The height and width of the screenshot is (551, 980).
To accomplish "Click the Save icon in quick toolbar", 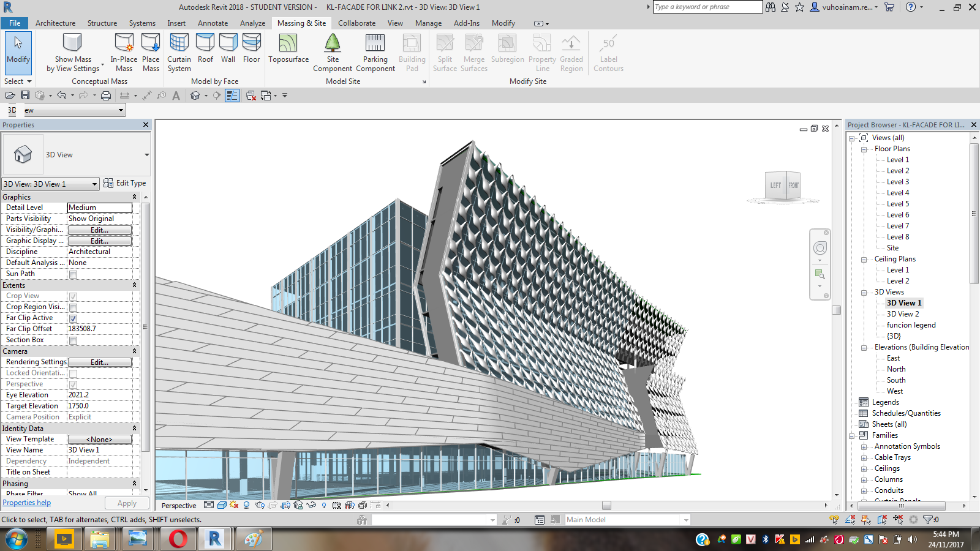I will pos(25,96).
